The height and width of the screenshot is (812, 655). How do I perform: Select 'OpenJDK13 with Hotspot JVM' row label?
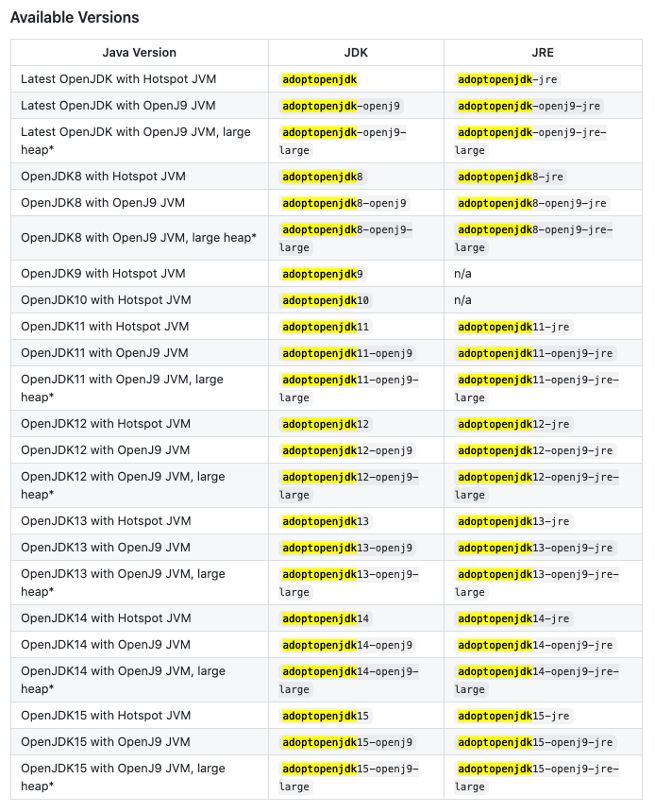pyautogui.click(x=106, y=521)
